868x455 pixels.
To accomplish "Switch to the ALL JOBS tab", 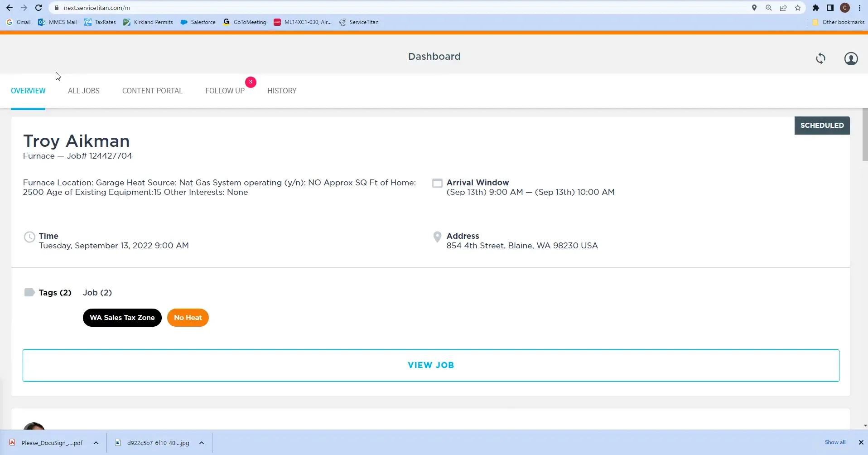I will coord(83,91).
